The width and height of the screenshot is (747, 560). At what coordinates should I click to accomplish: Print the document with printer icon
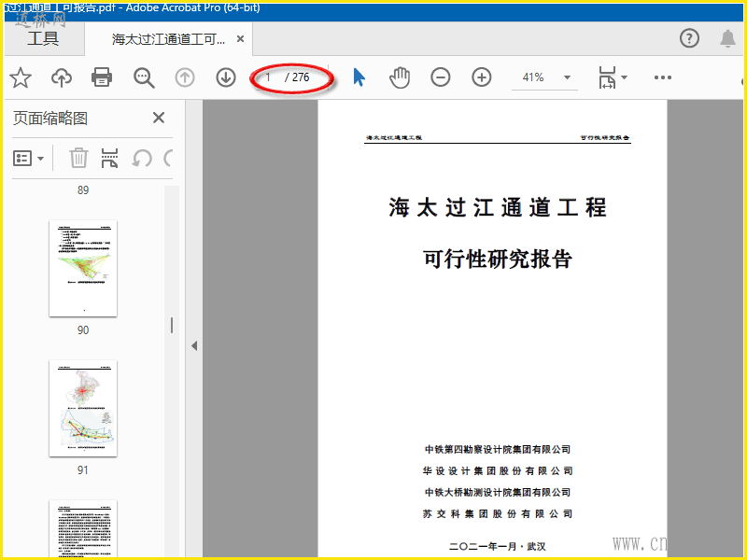coord(102,77)
